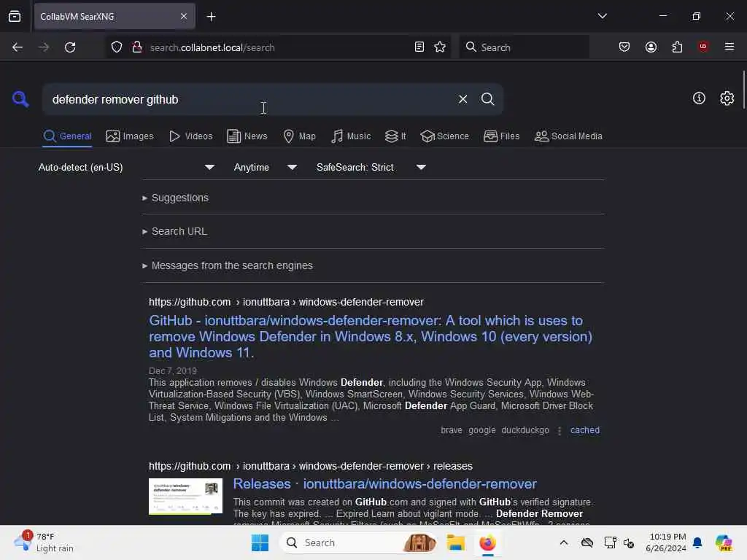This screenshot has height=560, width=747.
Task: Open the SafeSearch: Strict dropdown
Action: click(371, 168)
